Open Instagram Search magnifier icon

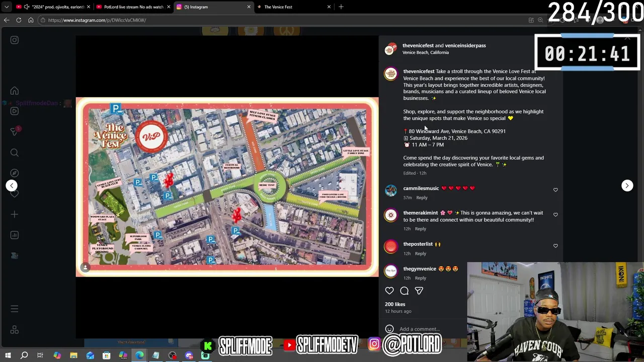pyautogui.click(x=15, y=152)
